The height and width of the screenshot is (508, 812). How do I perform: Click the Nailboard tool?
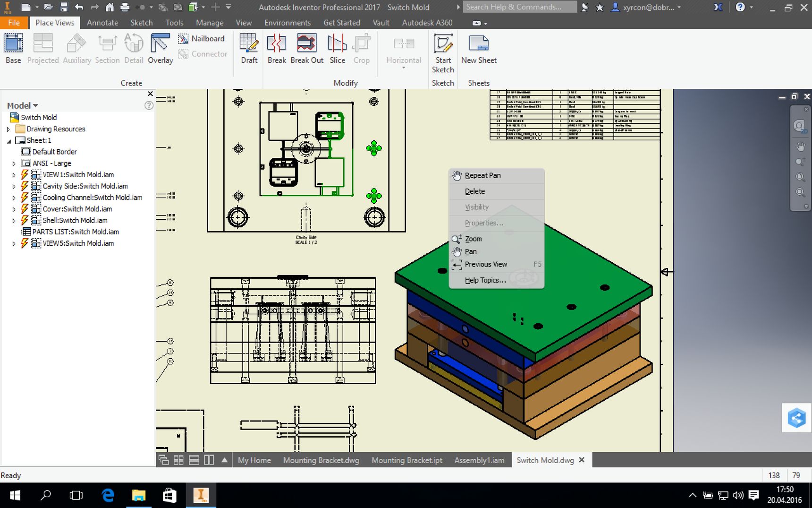tap(201, 39)
